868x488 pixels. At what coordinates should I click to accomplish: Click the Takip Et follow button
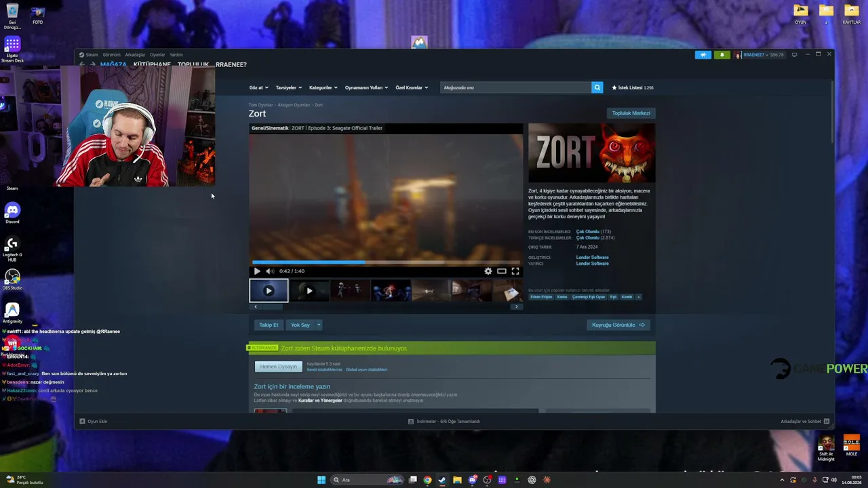click(x=269, y=325)
